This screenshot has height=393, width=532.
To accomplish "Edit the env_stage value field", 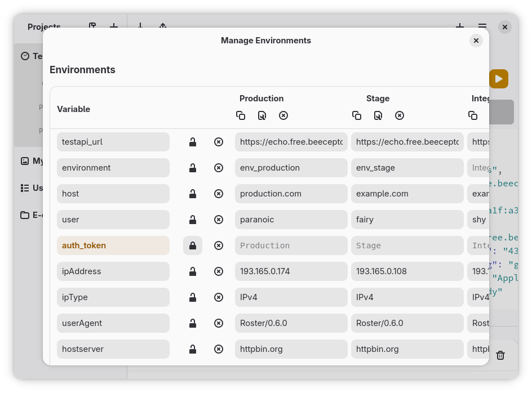I will coord(407,168).
